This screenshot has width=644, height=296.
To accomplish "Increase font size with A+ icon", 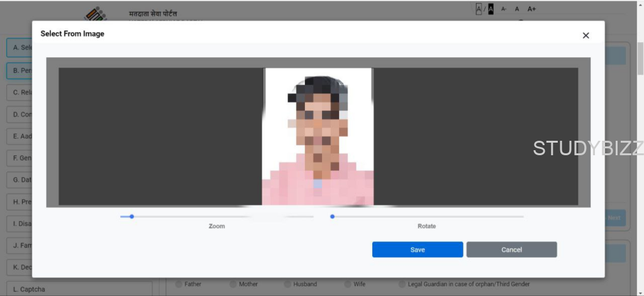I will (531, 9).
